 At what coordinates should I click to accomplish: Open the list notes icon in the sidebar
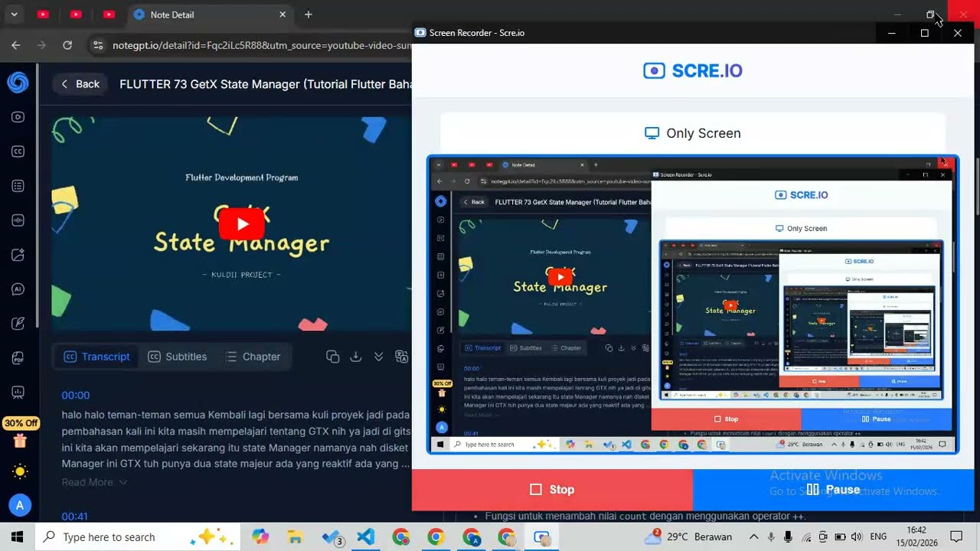18,186
